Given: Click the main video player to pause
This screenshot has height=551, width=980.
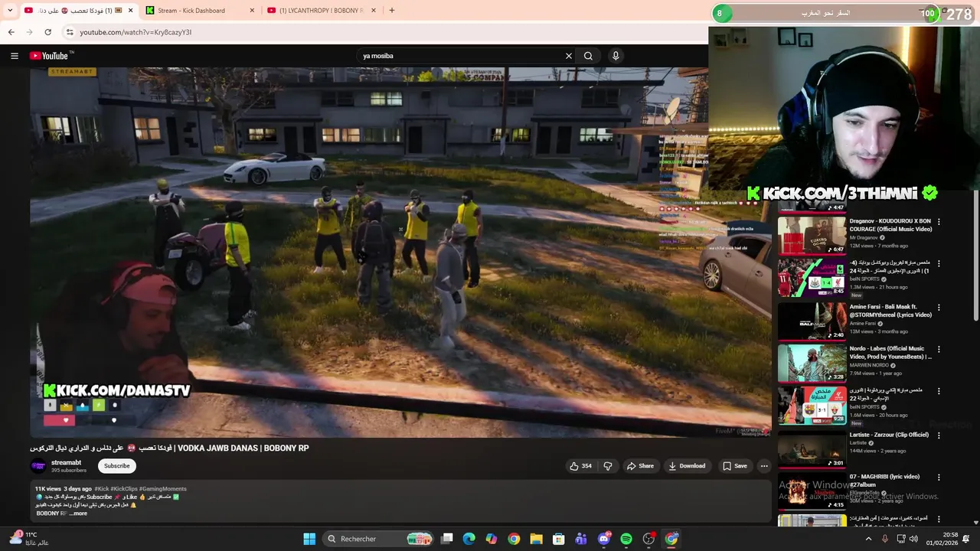Looking at the screenshot, I should (400, 253).
